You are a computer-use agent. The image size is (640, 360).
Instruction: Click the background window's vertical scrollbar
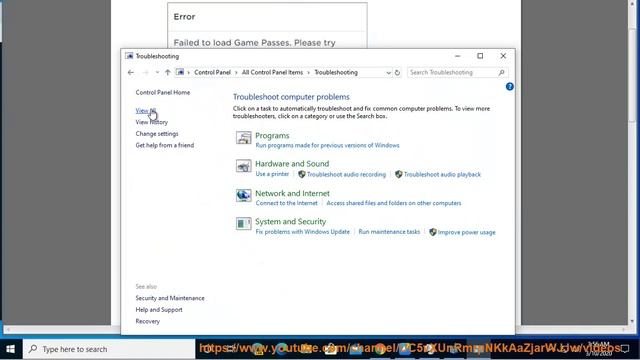[632, 163]
